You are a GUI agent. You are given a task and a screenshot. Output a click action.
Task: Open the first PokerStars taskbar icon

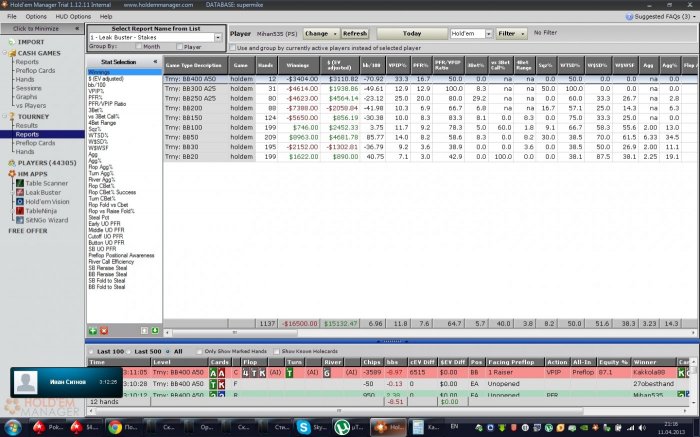coord(40,427)
